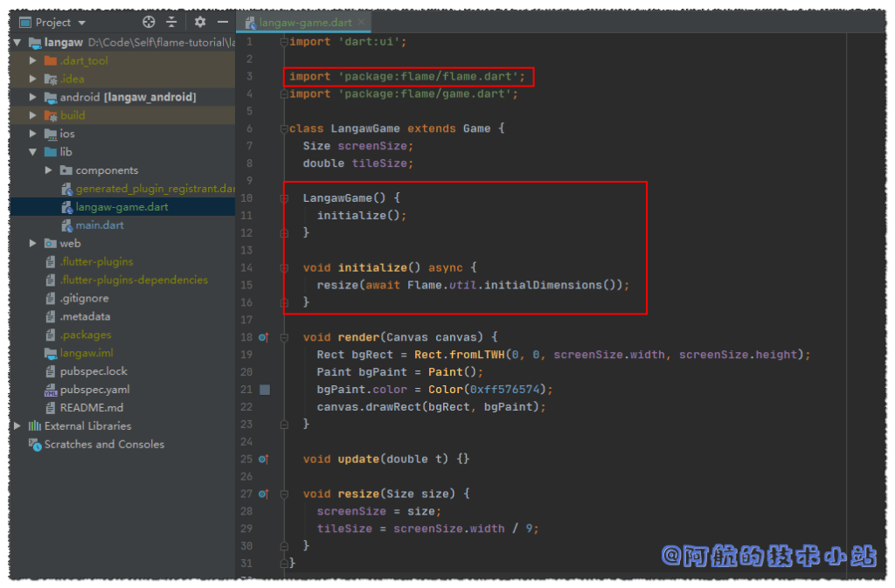The image size is (895, 588).
Task: Click override gutter icon beside update method
Action: (264, 459)
